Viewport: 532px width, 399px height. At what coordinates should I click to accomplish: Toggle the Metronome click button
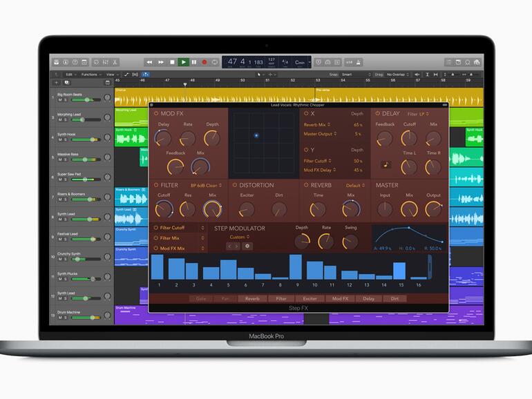(359, 62)
